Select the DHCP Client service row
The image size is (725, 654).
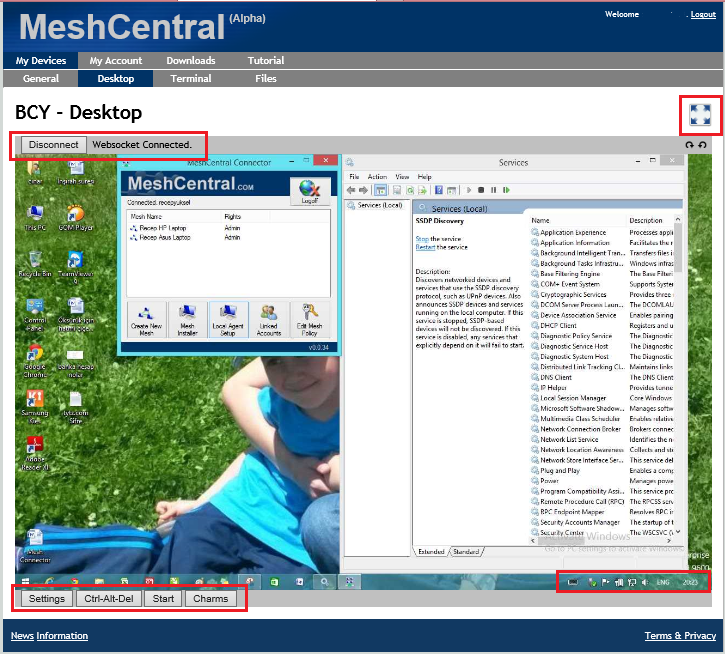602,326
